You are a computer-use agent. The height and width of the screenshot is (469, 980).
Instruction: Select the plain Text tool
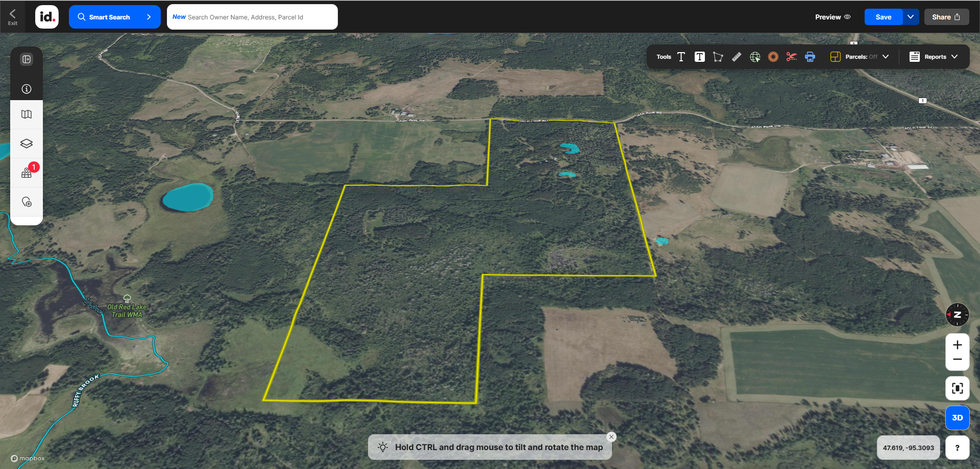tap(681, 57)
